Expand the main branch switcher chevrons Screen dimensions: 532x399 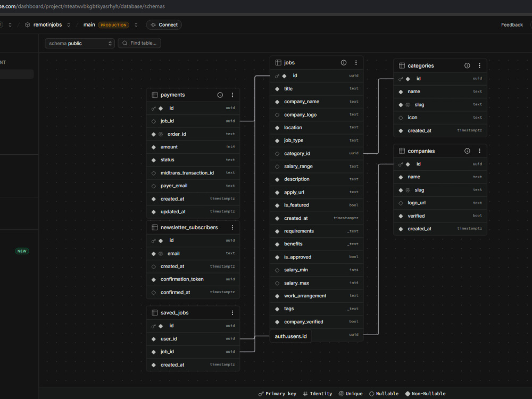click(136, 25)
